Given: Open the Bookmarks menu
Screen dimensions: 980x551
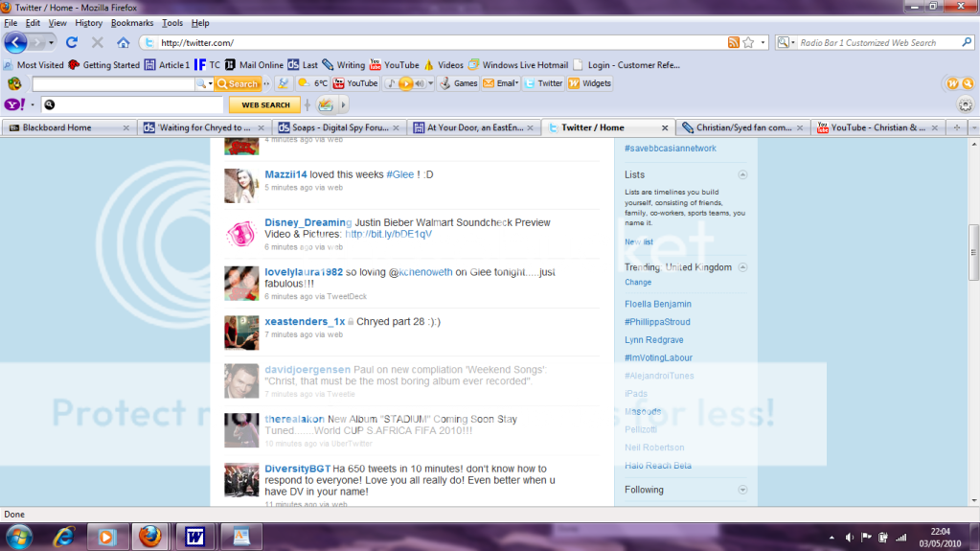Looking at the screenshot, I should click(131, 22).
